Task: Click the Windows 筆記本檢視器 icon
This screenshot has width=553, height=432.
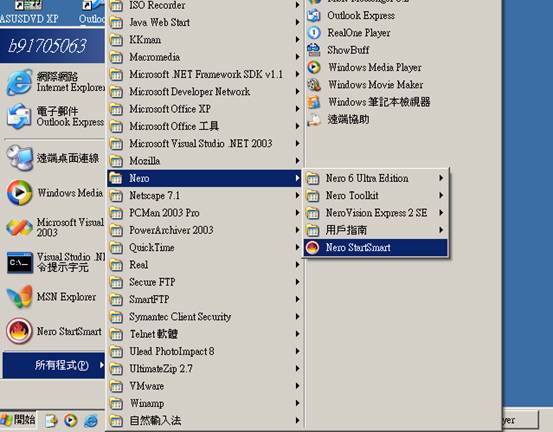Action: tap(314, 102)
